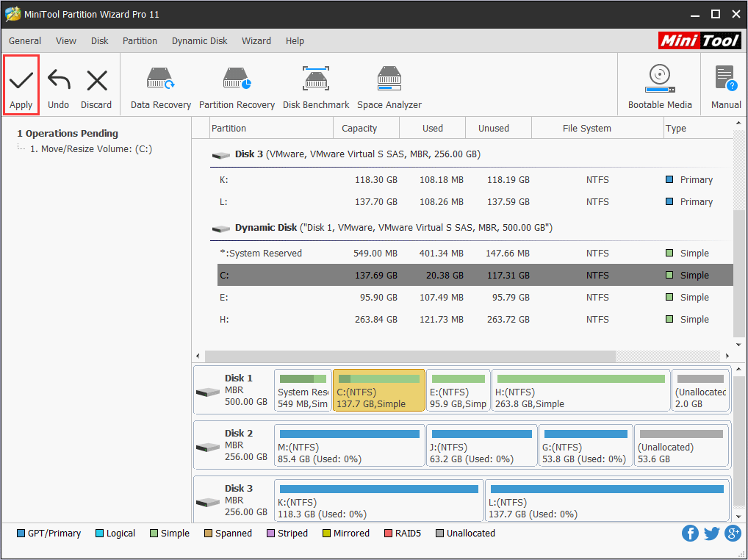
Task: Click the horizontal scroll-right arrow
Action: (727, 356)
